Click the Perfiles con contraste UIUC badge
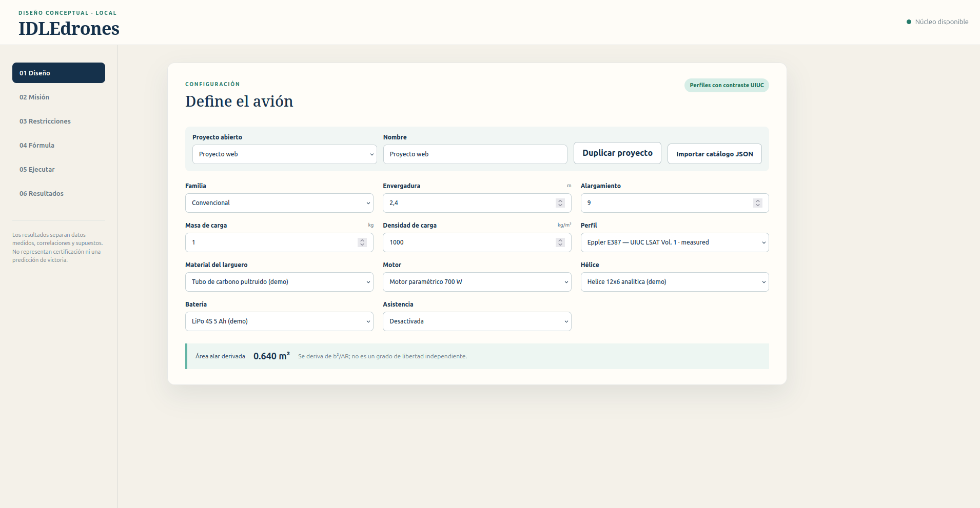Image resolution: width=980 pixels, height=508 pixels. 727,86
